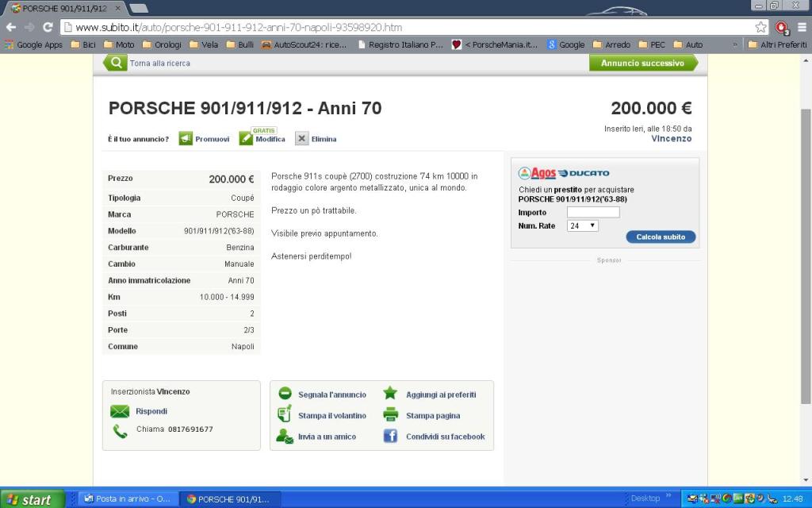The width and height of the screenshot is (812, 508).
Task: Click the Stampa pagina printer icon
Action: [x=390, y=414]
